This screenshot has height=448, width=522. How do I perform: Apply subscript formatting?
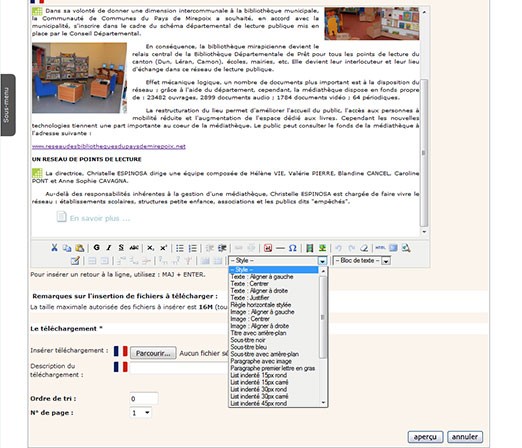coord(151,248)
